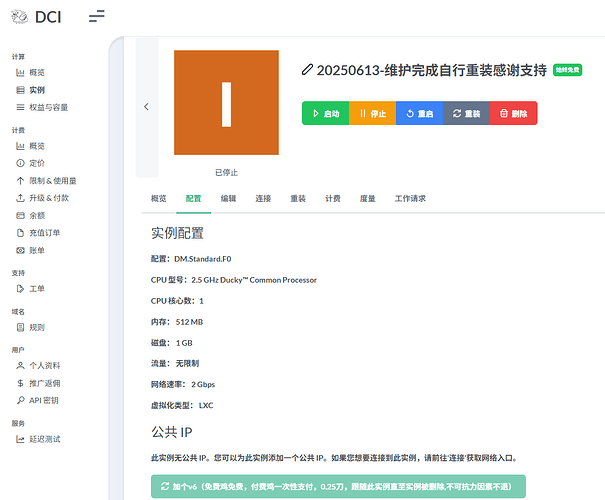
Task: Click the 重装 reinstall button
Action: (467, 113)
